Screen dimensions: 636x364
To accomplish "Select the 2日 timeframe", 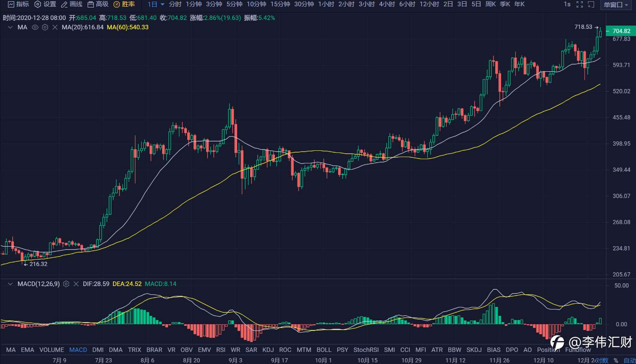I will (448, 4).
